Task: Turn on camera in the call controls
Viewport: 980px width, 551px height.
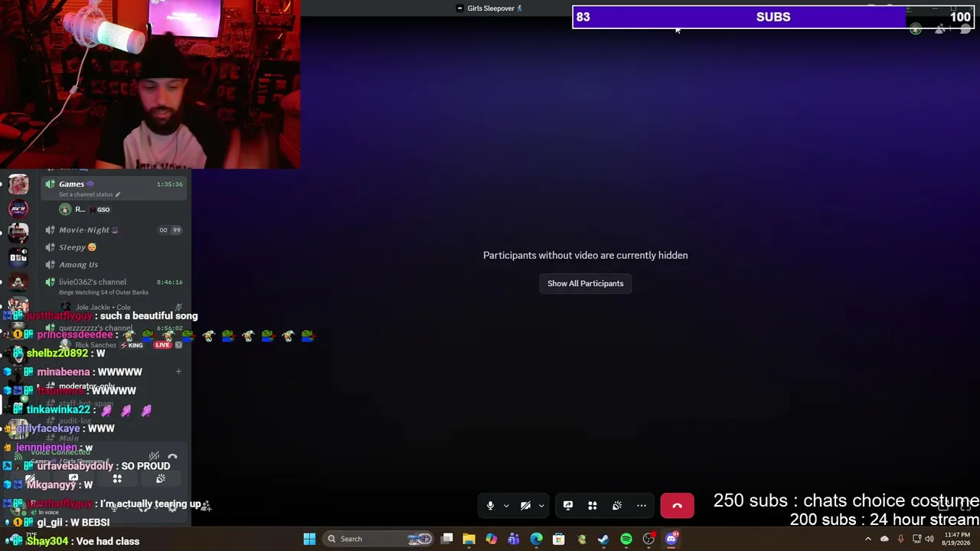Action: (x=525, y=506)
